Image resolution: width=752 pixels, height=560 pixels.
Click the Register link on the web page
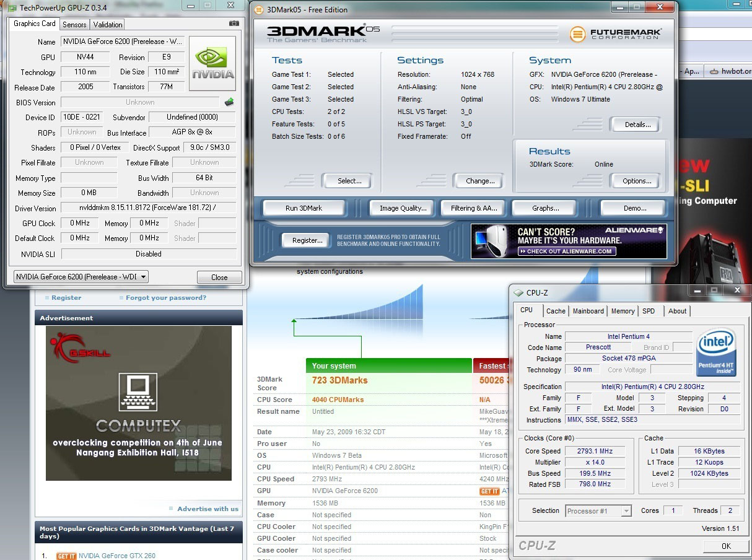[x=66, y=297]
